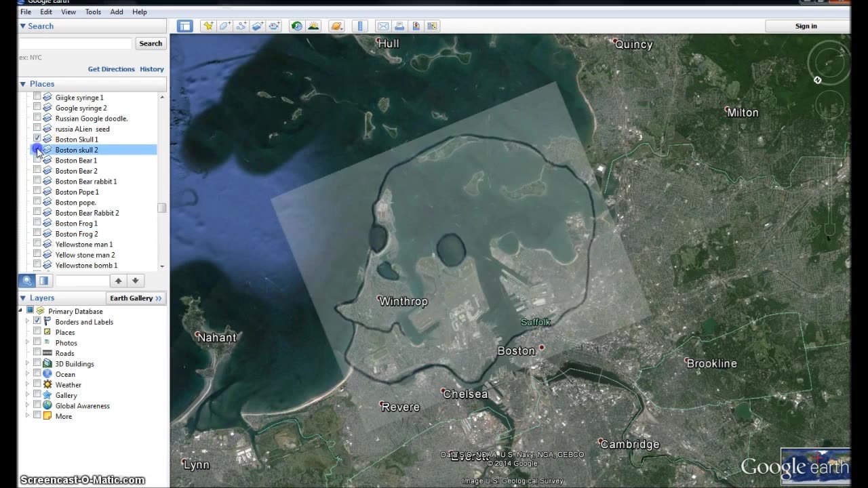Collapse the Search panel triangle

[22, 26]
